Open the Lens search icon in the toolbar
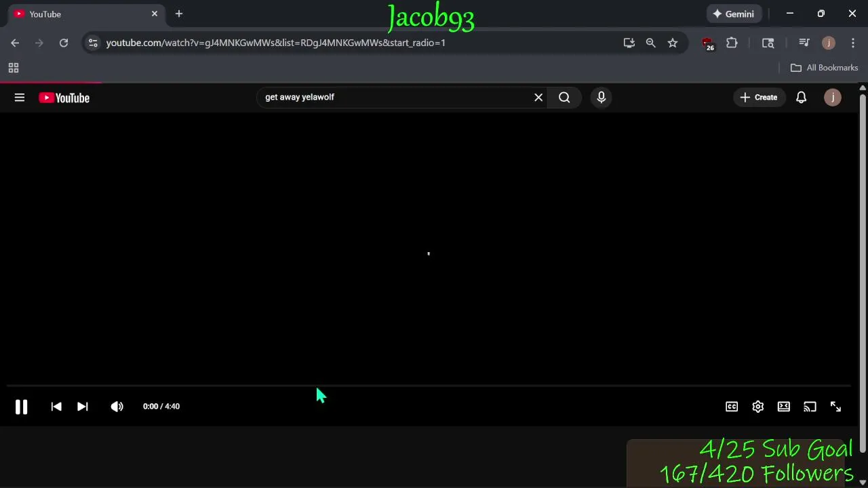The width and height of the screenshot is (868, 488). 768,43
